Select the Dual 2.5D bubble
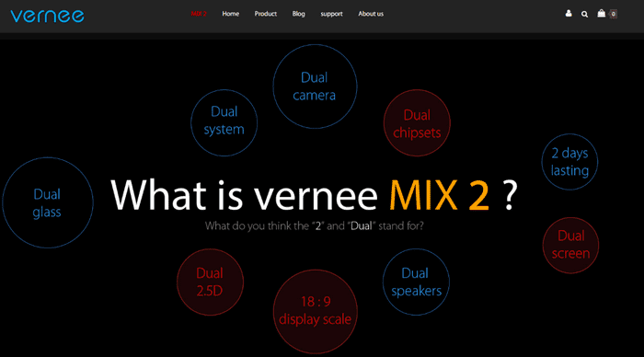The image size is (644, 357). click(x=210, y=282)
